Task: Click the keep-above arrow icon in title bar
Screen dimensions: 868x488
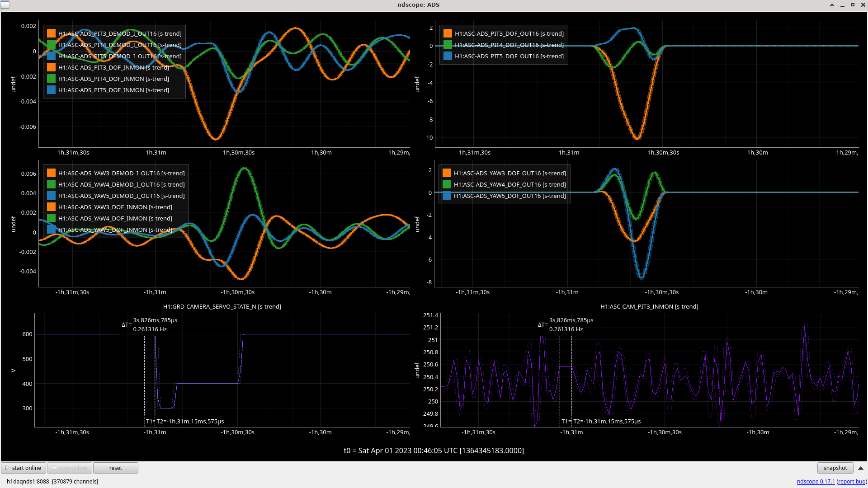Action: pos(832,5)
